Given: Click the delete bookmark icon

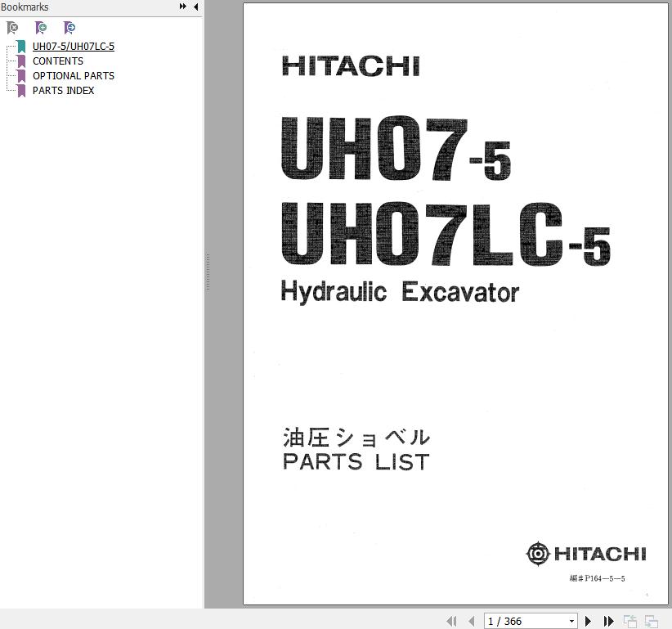Looking at the screenshot, I should click(x=12, y=28).
